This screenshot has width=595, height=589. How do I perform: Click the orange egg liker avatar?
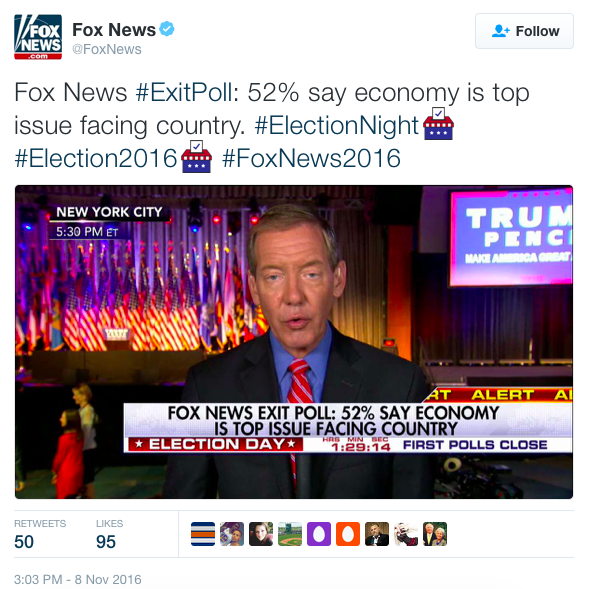pyautogui.click(x=348, y=534)
